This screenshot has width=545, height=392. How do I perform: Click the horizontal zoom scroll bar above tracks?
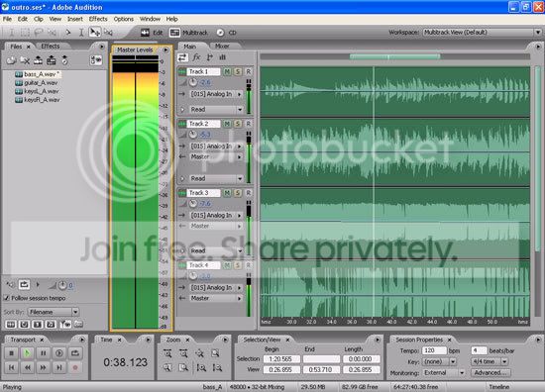coord(394,56)
